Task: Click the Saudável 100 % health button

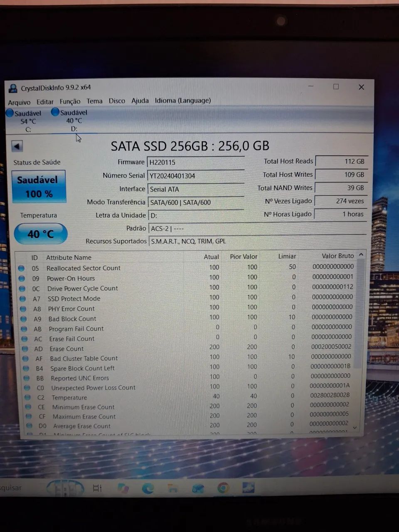Action: [39, 187]
